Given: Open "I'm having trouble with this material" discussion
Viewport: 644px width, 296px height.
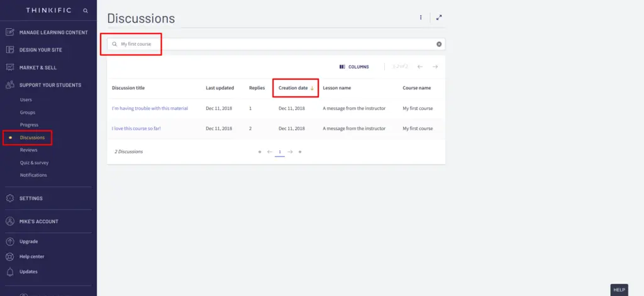Looking at the screenshot, I should (150, 108).
